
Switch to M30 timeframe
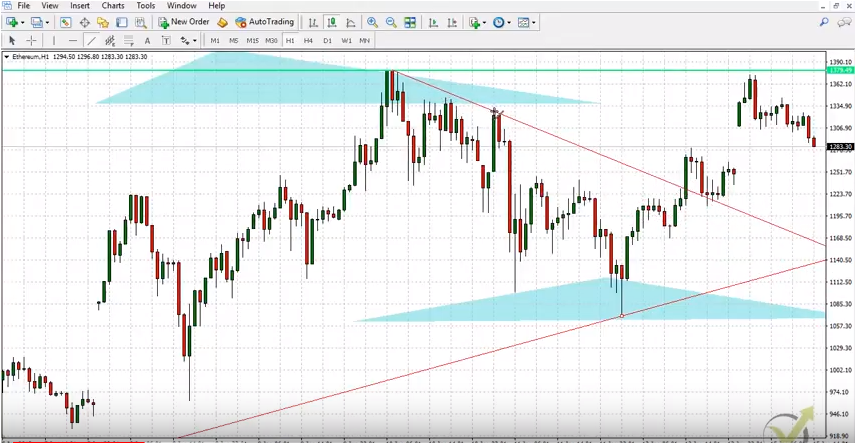271,40
